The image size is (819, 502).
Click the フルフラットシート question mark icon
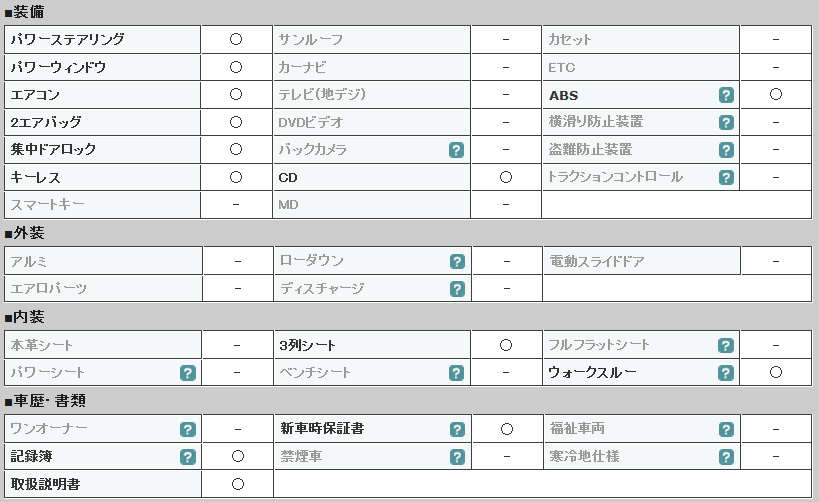[726, 345]
